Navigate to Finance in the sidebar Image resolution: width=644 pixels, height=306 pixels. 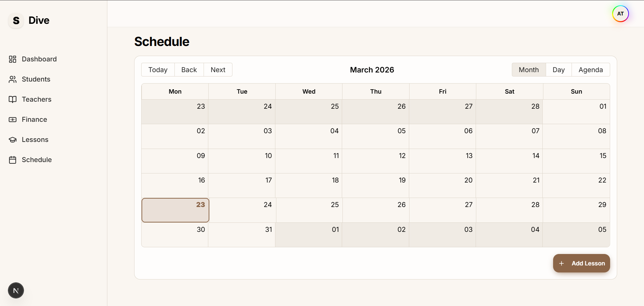pyautogui.click(x=34, y=119)
